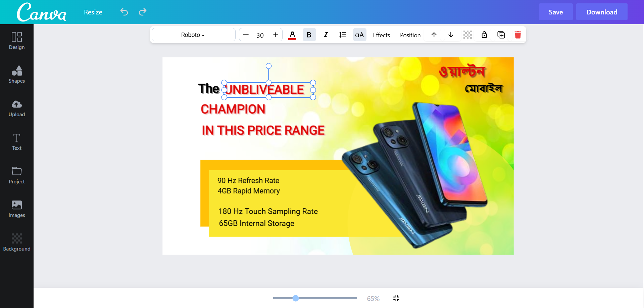Image resolution: width=644 pixels, height=308 pixels.
Task: Click the Save button
Action: pyautogui.click(x=556, y=12)
